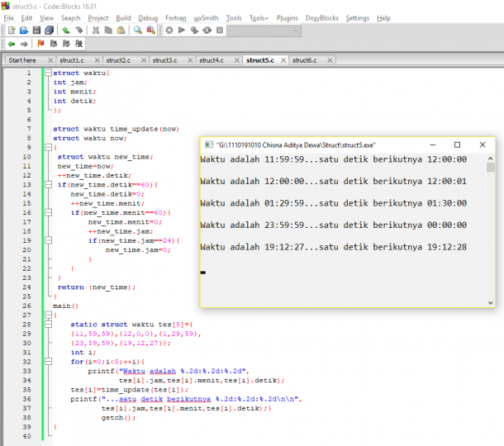Click the Paste clipboard icon
The height and width of the screenshot is (446, 504).
(x=121, y=31)
